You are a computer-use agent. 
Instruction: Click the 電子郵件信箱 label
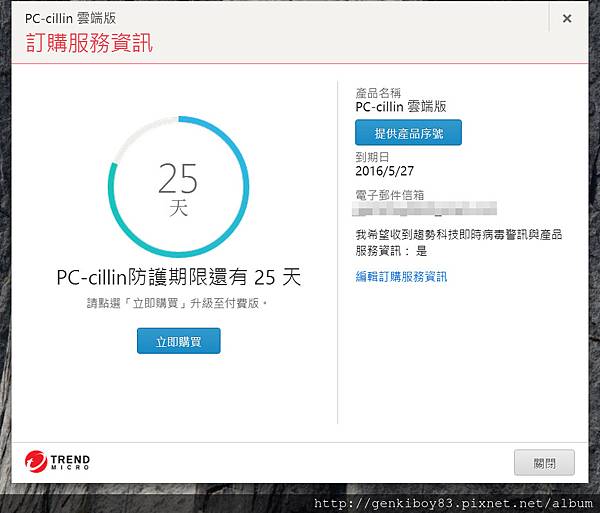pyautogui.click(x=390, y=195)
